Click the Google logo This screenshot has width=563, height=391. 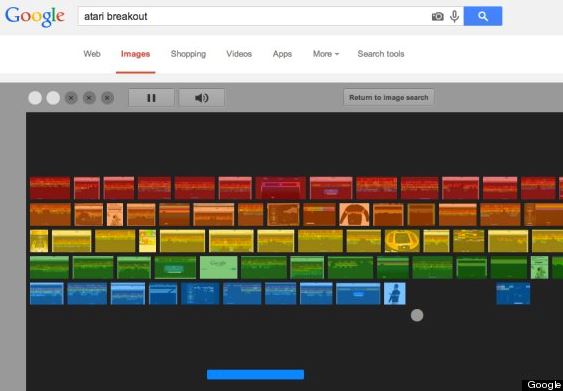tap(35, 17)
